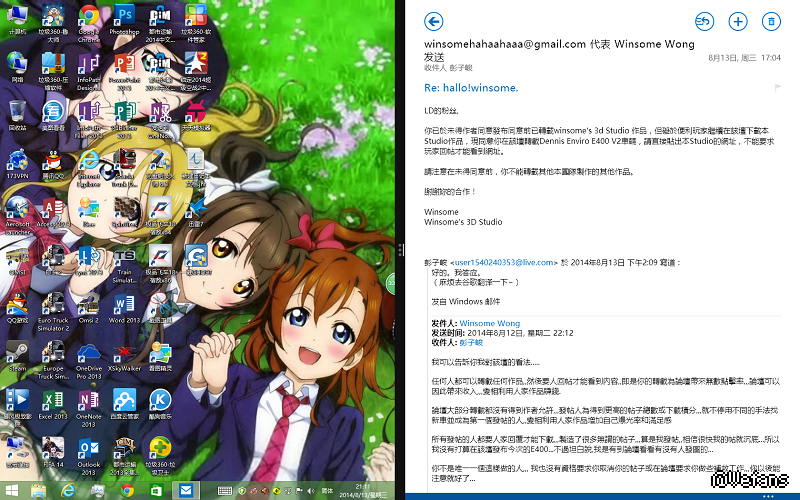
Task: Open the Mail app bar ellipsis
Action: click(x=768, y=496)
